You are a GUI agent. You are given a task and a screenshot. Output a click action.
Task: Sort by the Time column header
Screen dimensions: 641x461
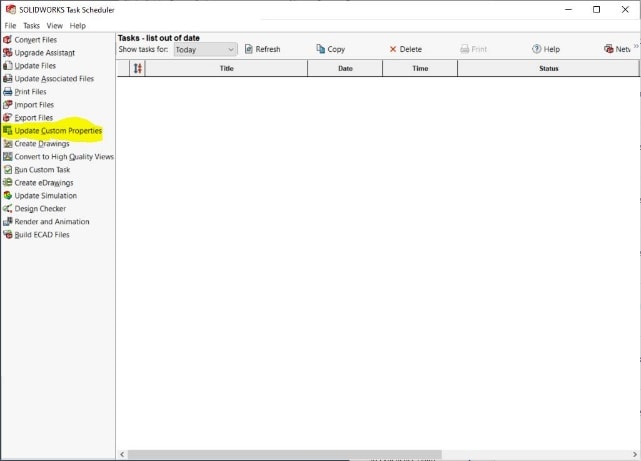[420, 68]
